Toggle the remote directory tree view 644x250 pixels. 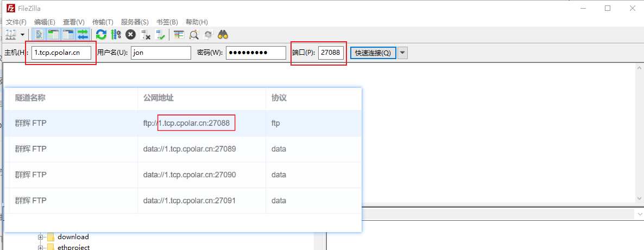[x=68, y=35]
